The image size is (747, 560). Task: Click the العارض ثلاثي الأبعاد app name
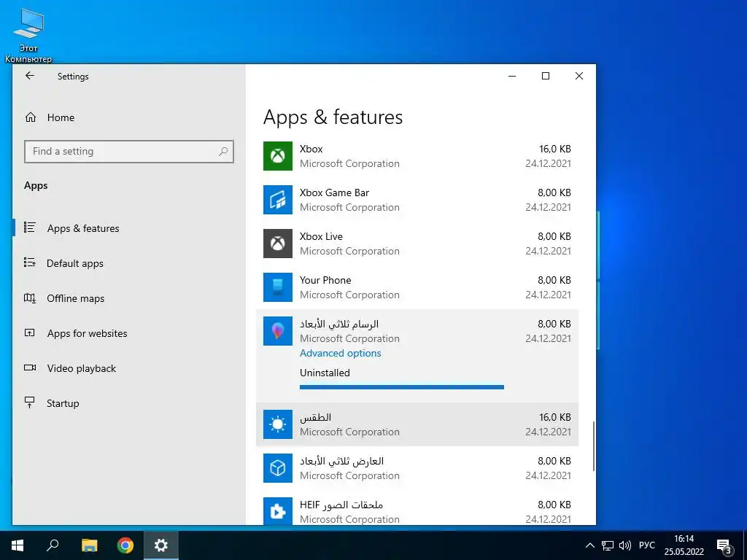341,461
